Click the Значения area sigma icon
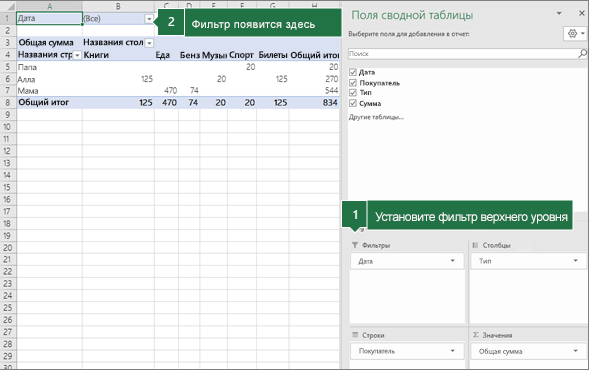This screenshot has width=589, height=370. pyautogui.click(x=475, y=335)
